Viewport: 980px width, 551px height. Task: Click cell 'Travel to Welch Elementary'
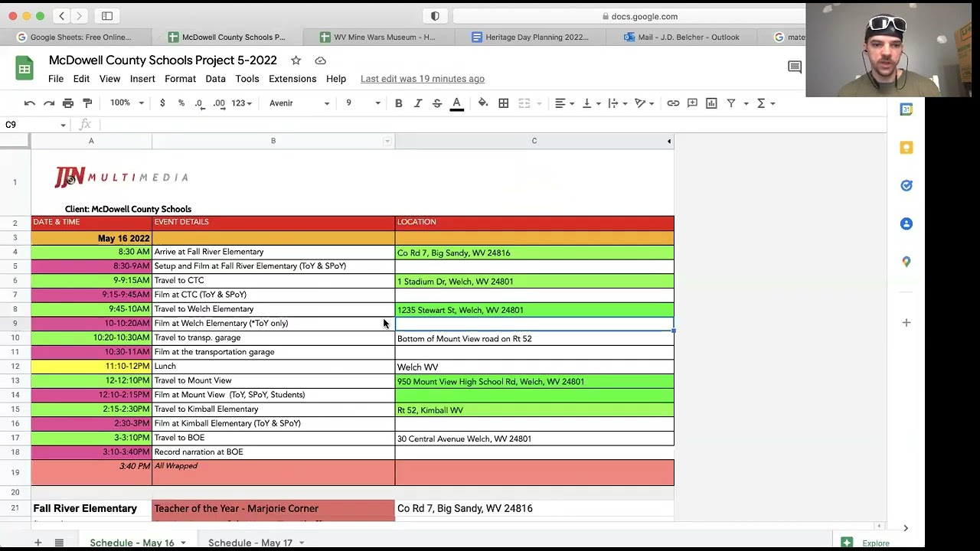273,309
